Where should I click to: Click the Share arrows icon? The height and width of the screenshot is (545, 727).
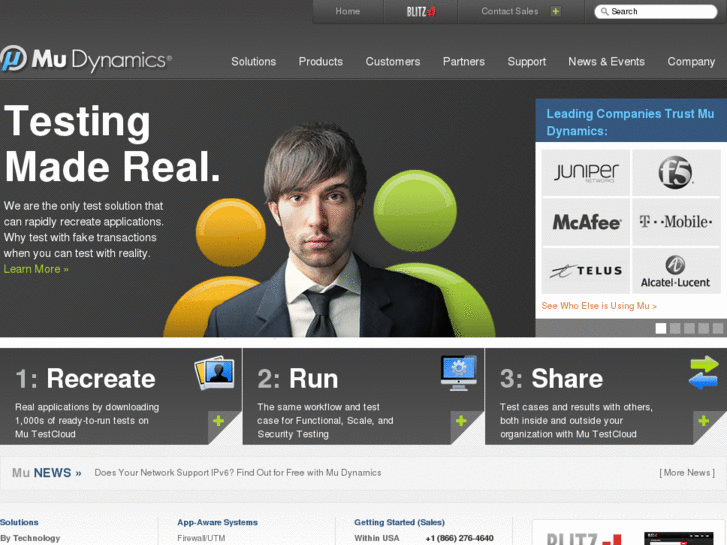click(704, 372)
